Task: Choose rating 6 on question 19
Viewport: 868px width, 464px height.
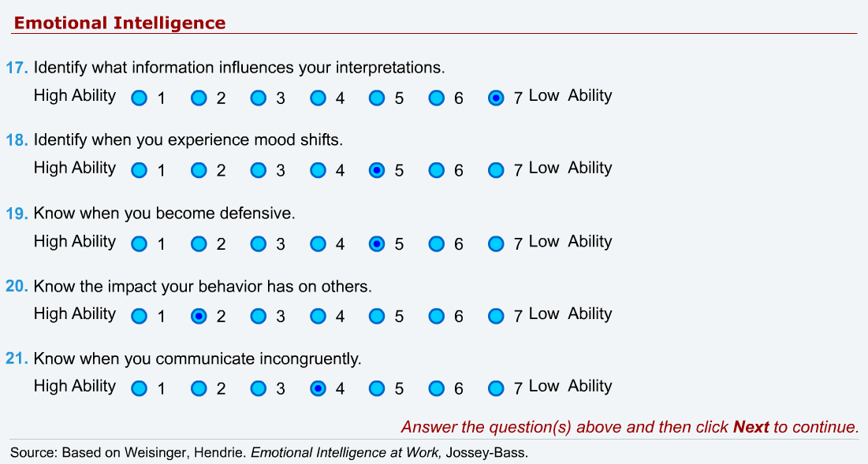Action: 436,243
